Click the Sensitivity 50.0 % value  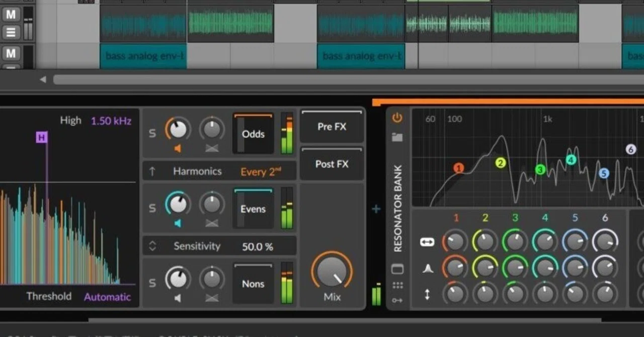tap(258, 246)
